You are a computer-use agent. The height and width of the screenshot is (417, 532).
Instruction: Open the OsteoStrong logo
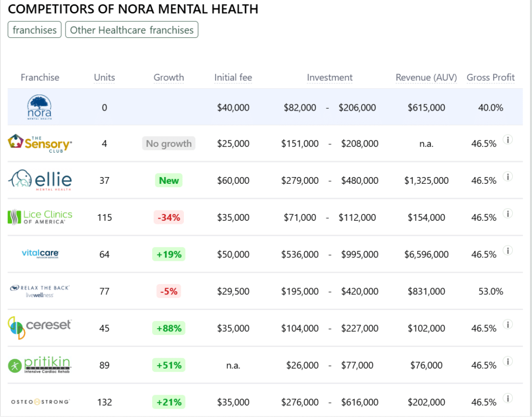pos(40,402)
